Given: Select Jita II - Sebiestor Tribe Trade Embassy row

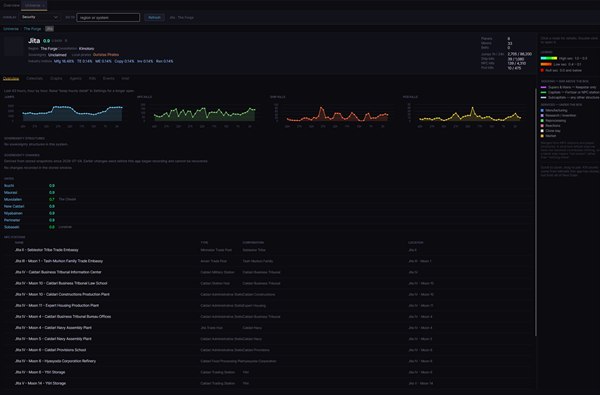Looking at the screenshot, I should point(268,250).
